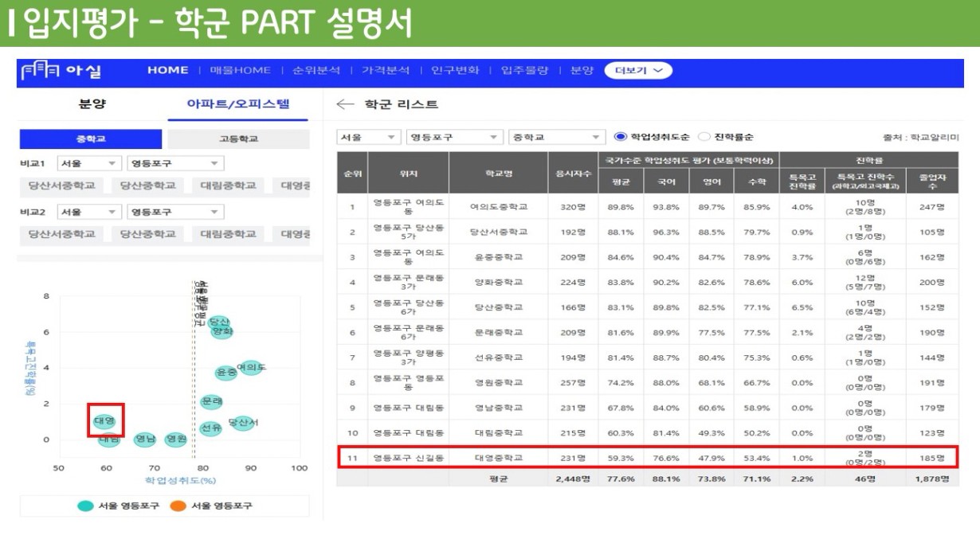The image size is (980, 551).
Task: Open HOME in the top navigation
Action: [167, 71]
